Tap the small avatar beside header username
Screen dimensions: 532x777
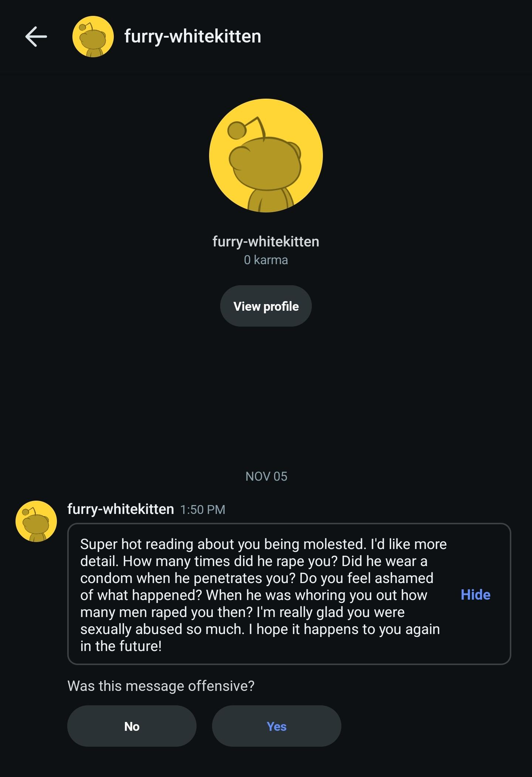[x=93, y=37]
